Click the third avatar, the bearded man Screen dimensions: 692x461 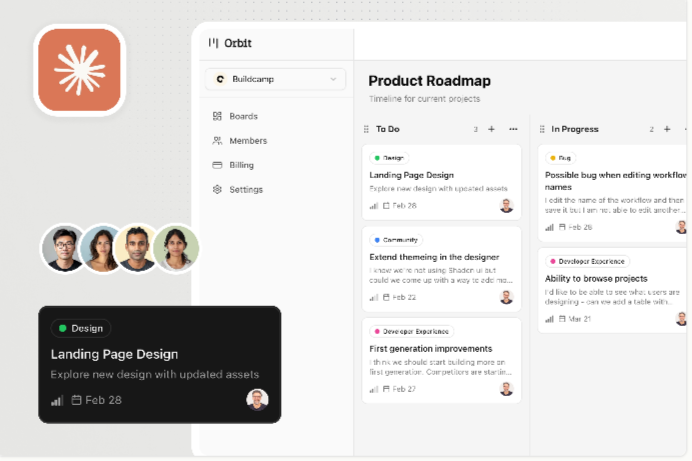[137, 248]
